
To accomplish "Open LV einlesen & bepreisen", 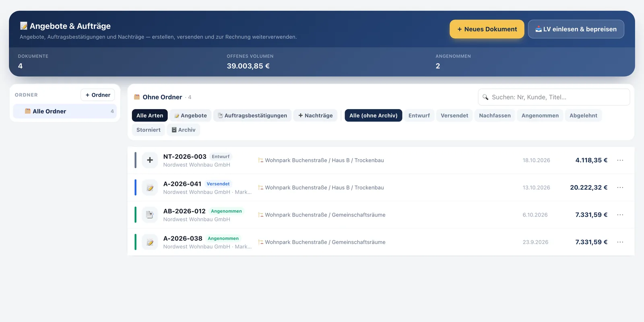I will click(x=576, y=29).
